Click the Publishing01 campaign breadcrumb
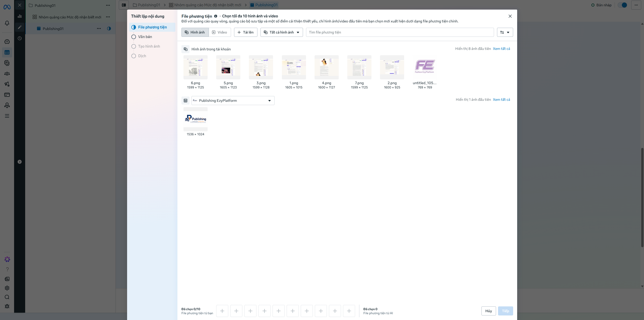This screenshot has width=644, height=320. pyautogui.click(x=146, y=5)
